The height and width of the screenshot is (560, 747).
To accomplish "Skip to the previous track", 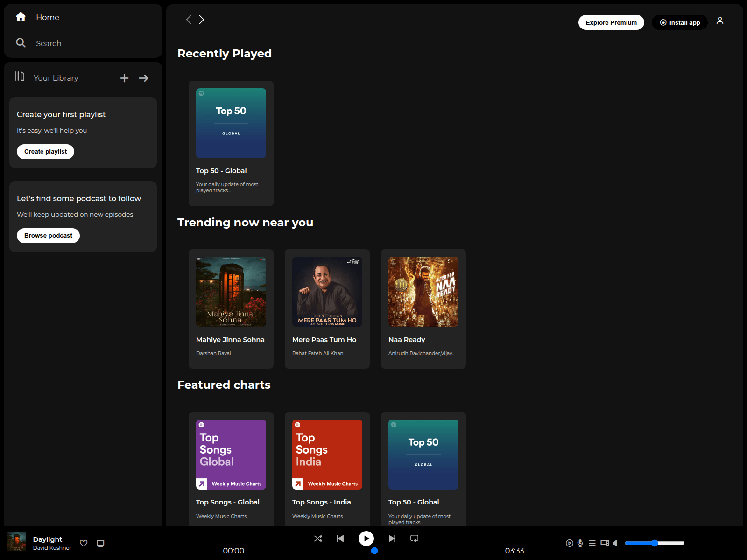I will click(340, 539).
